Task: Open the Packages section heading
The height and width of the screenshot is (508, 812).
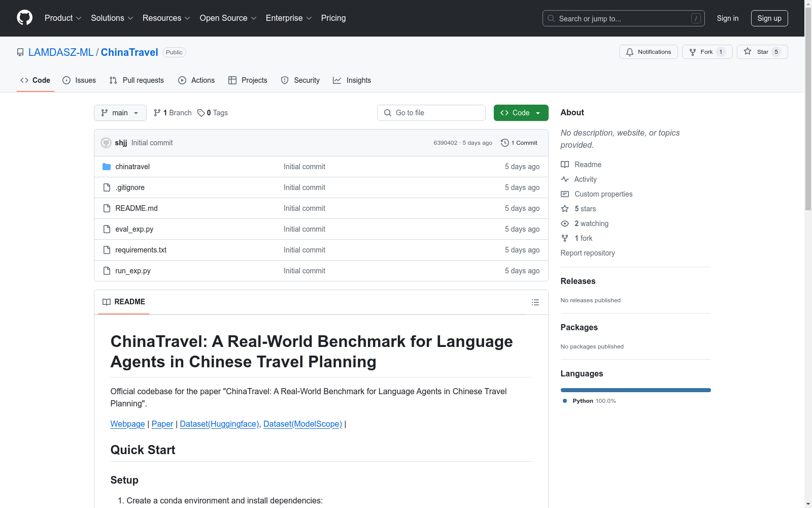Action: (579, 327)
